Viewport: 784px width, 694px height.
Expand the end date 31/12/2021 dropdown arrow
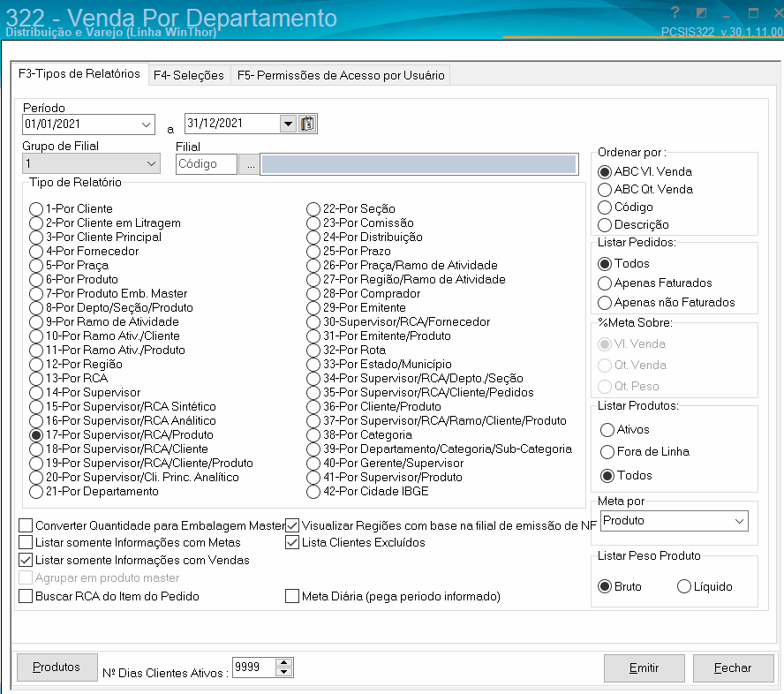click(288, 124)
